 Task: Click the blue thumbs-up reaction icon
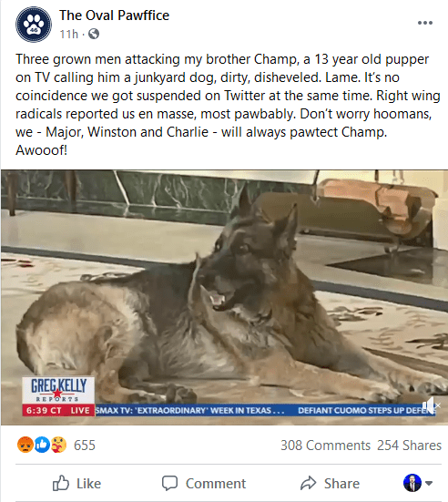coord(42,445)
